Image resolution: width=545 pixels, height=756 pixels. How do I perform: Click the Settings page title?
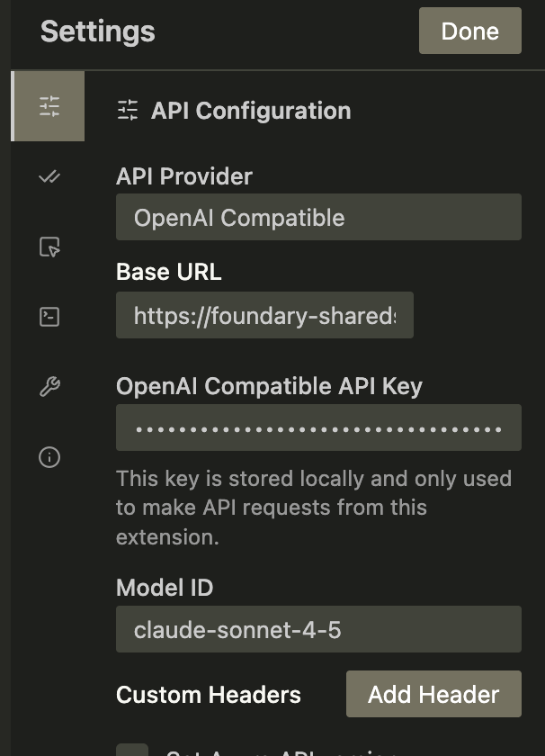pos(96,31)
